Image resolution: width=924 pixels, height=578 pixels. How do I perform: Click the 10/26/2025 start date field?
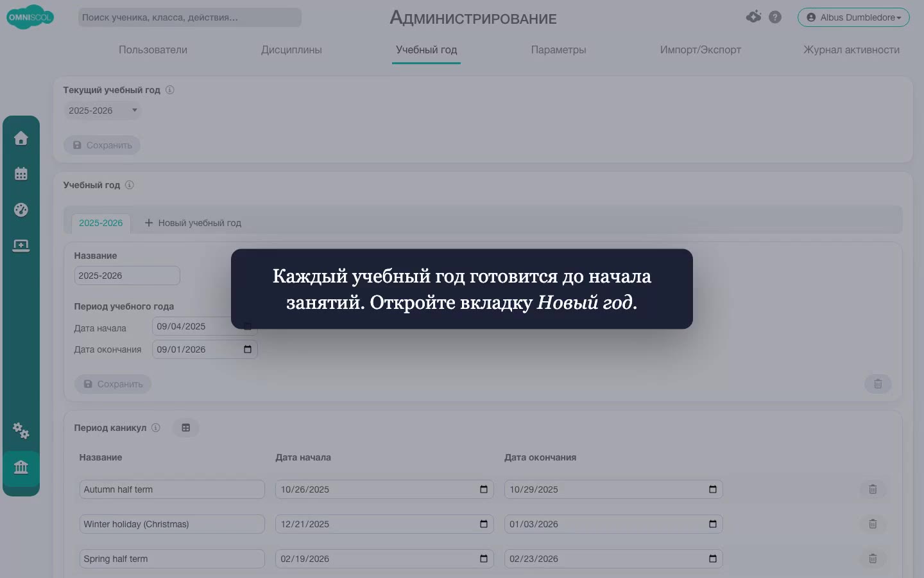(384, 489)
